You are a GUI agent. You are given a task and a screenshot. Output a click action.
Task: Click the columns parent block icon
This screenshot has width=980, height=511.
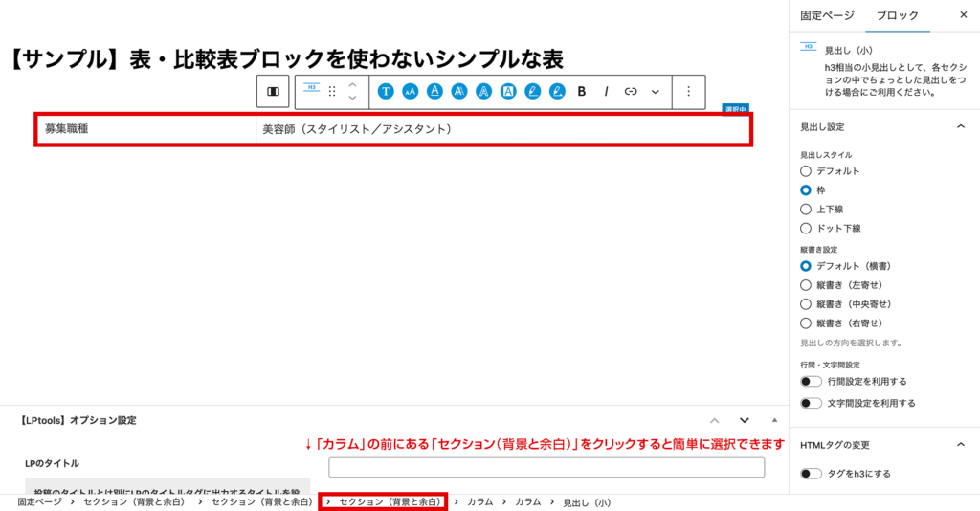pos(273,92)
